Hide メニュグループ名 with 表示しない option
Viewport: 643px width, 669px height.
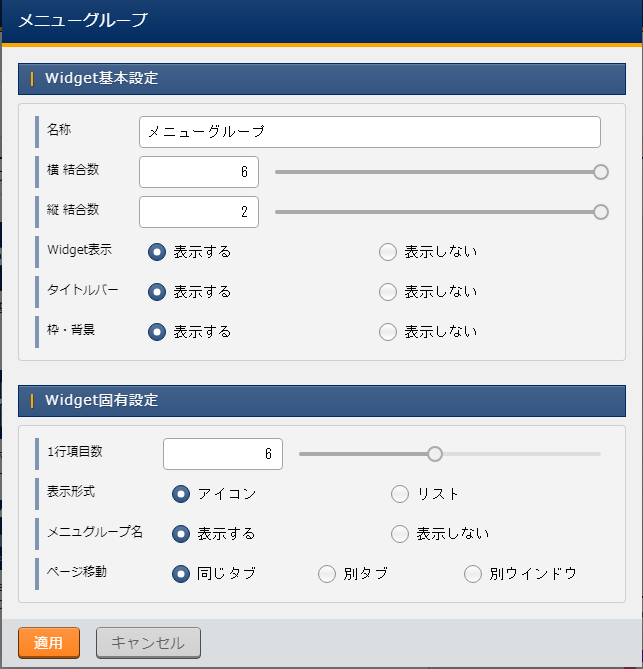400,534
